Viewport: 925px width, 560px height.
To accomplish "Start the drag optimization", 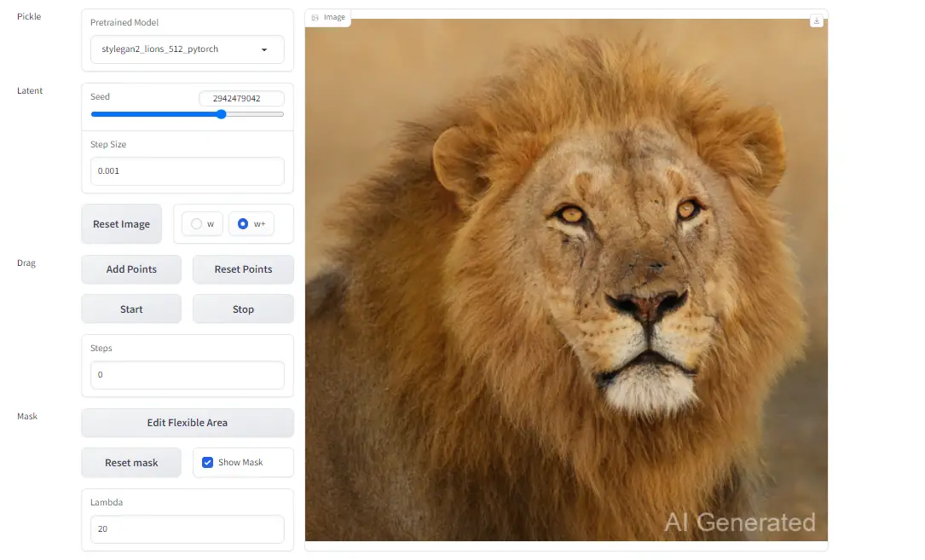I will (130, 309).
